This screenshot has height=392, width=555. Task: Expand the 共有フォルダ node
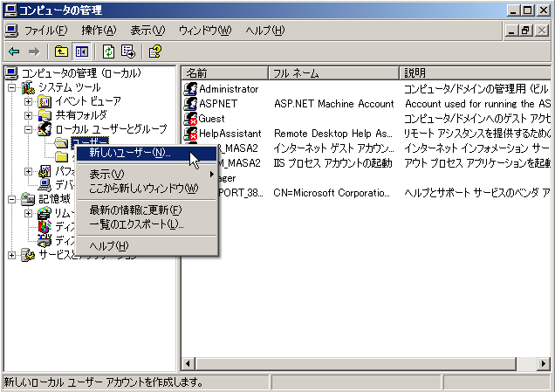coord(28,115)
